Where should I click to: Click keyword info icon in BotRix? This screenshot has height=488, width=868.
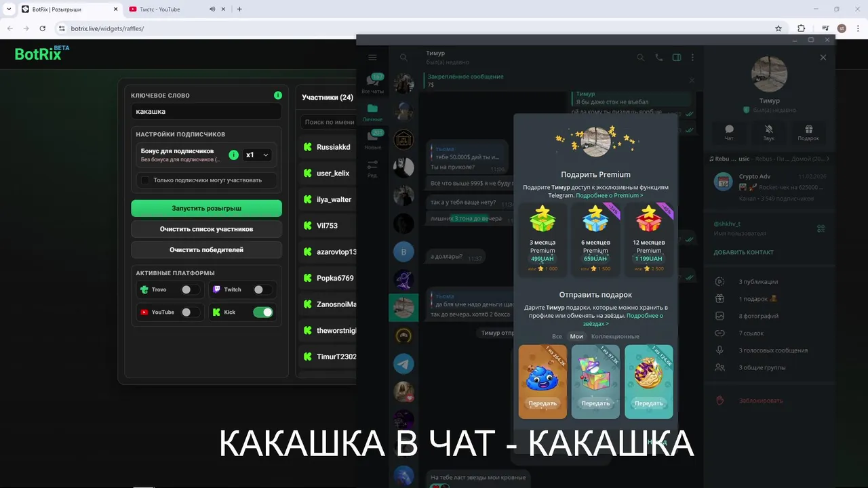tap(277, 96)
